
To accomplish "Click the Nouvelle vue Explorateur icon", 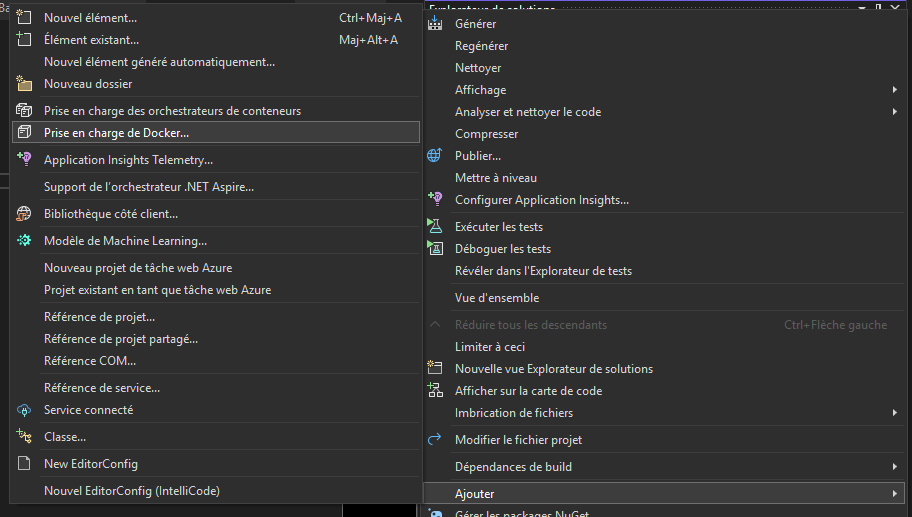I will coord(434,368).
